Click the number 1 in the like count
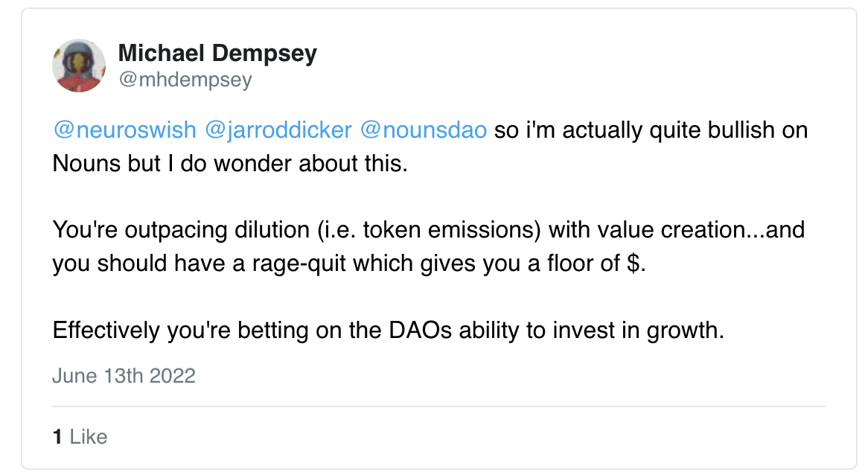The image size is (868, 472). 57,436
